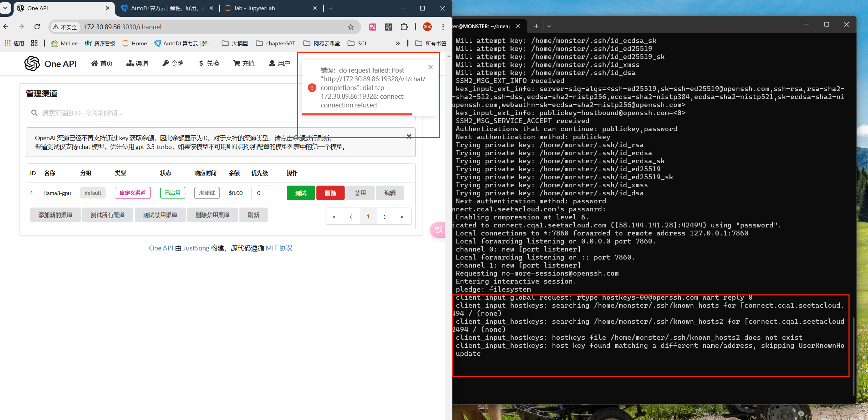Click the priority number field for llama3-gpu
The image size is (868, 420).
click(264, 193)
